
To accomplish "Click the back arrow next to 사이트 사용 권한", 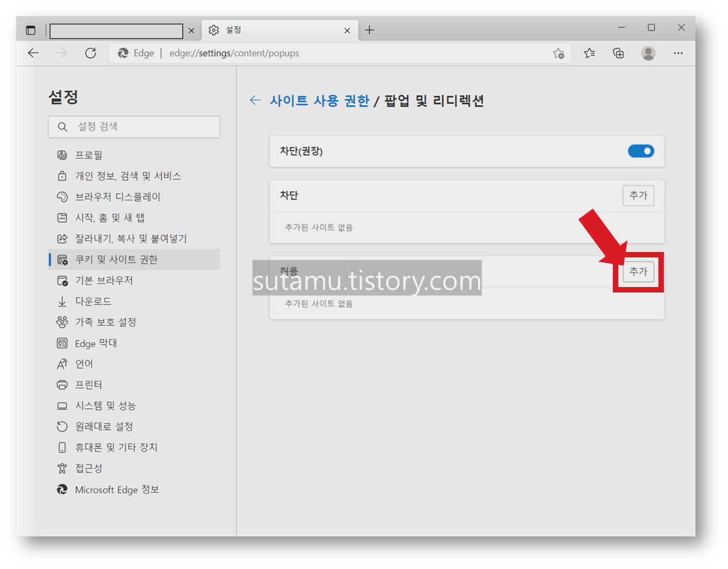I will (255, 100).
